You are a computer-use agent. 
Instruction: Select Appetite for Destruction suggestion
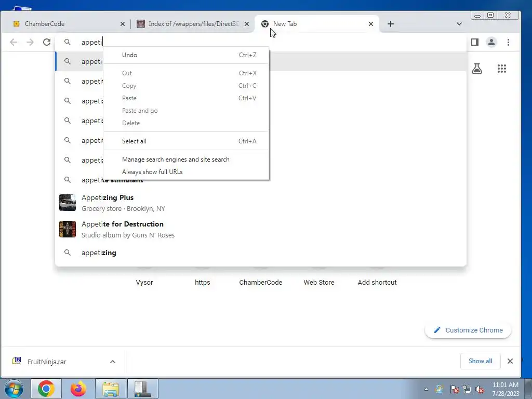click(261, 229)
